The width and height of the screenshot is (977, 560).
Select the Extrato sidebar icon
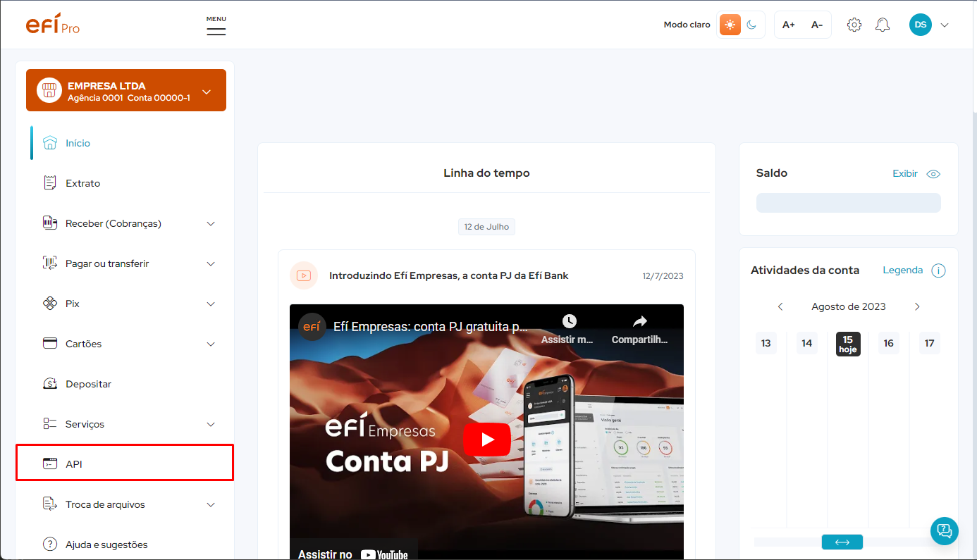50,182
